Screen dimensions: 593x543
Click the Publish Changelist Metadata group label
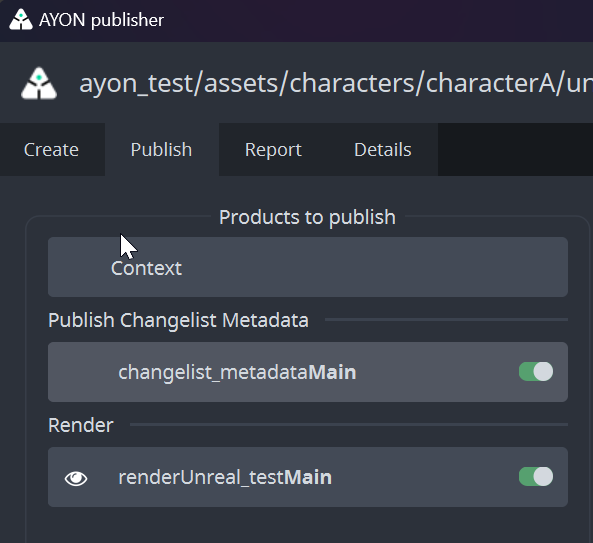(x=178, y=320)
